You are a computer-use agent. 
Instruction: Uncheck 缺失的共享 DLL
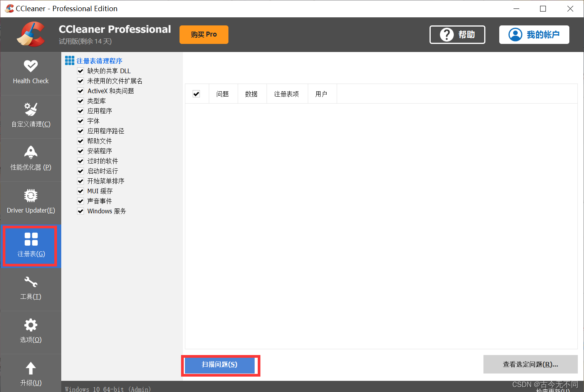coord(81,71)
